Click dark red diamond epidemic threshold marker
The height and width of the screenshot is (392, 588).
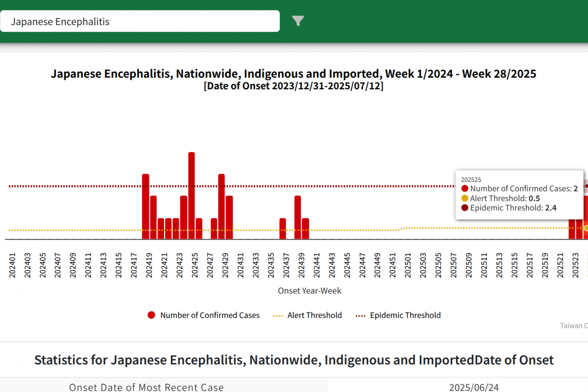pos(586,186)
